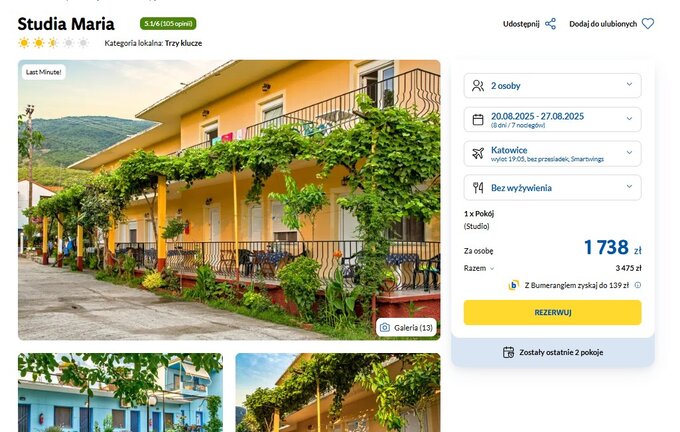Expand the Razem total price breakdown
The image size is (680, 432).
[479, 268]
